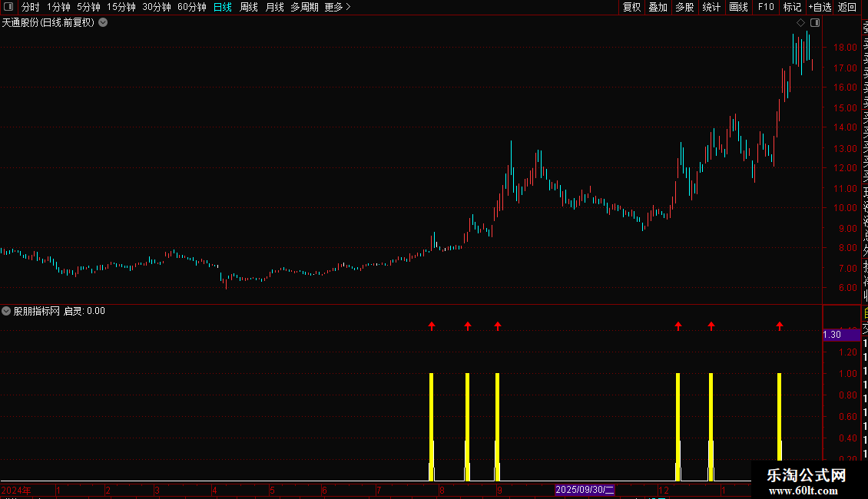Open F10 company information
Viewport: 868px width, 499px height.
766,7
